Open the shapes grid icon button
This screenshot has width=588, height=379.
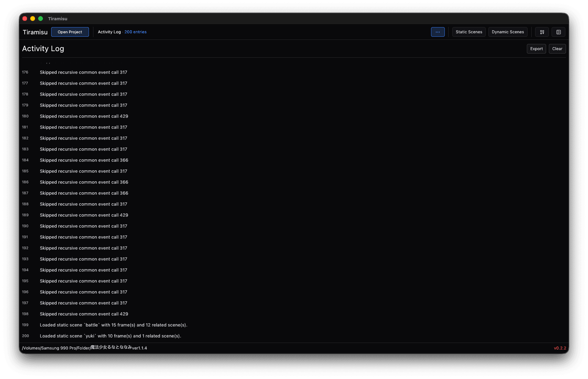pos(542,32)
